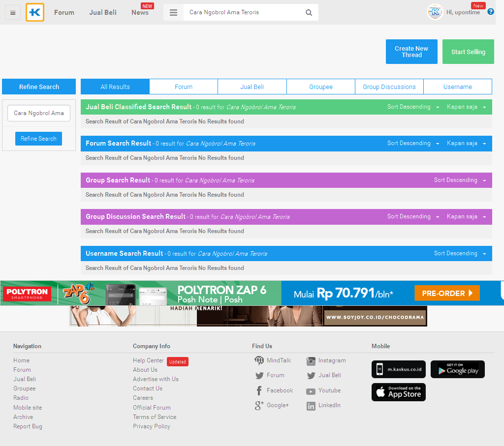
Task: Expand Kapan saja in Forum Search Result
Action: point(466,143)
